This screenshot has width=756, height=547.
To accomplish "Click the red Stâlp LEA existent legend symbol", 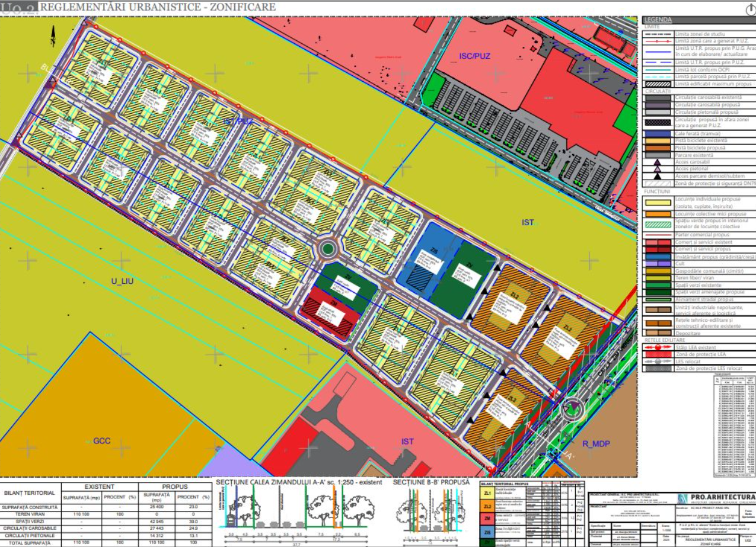I will click(x=658, y=347).
